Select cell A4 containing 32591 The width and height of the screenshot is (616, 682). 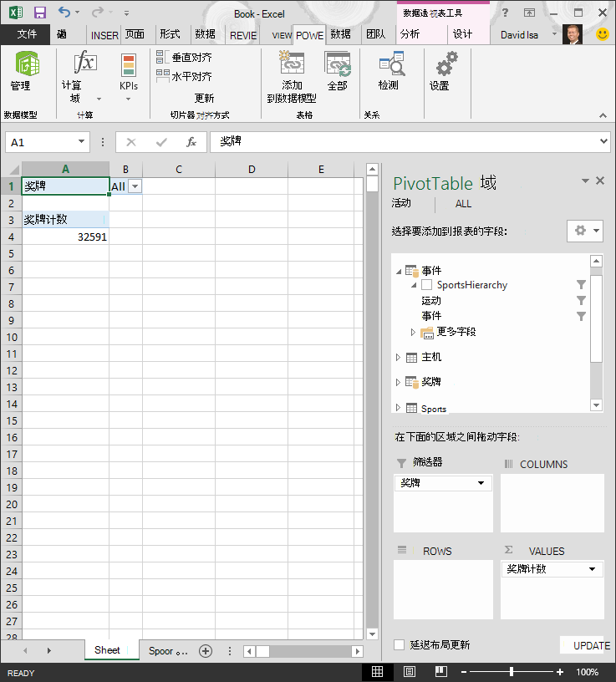click(x=65, y=237)
